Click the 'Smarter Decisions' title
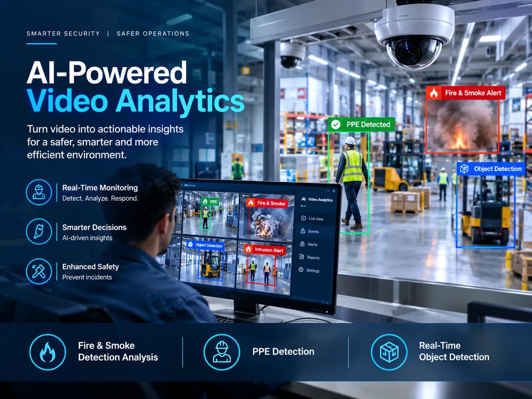The height and width of the screenshot is (399, 532). (94, 227)
